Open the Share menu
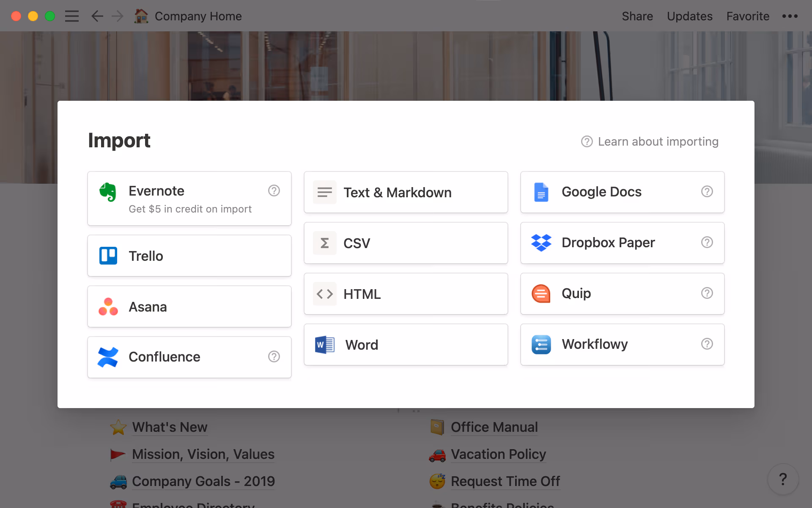This screenshot has height=508, width=812. pos(637,16)
